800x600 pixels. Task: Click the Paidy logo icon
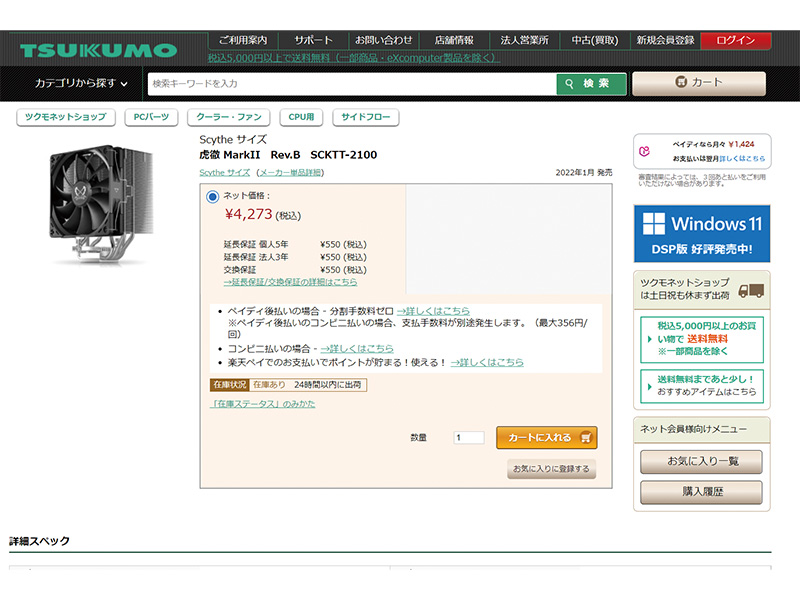point(644,152)
